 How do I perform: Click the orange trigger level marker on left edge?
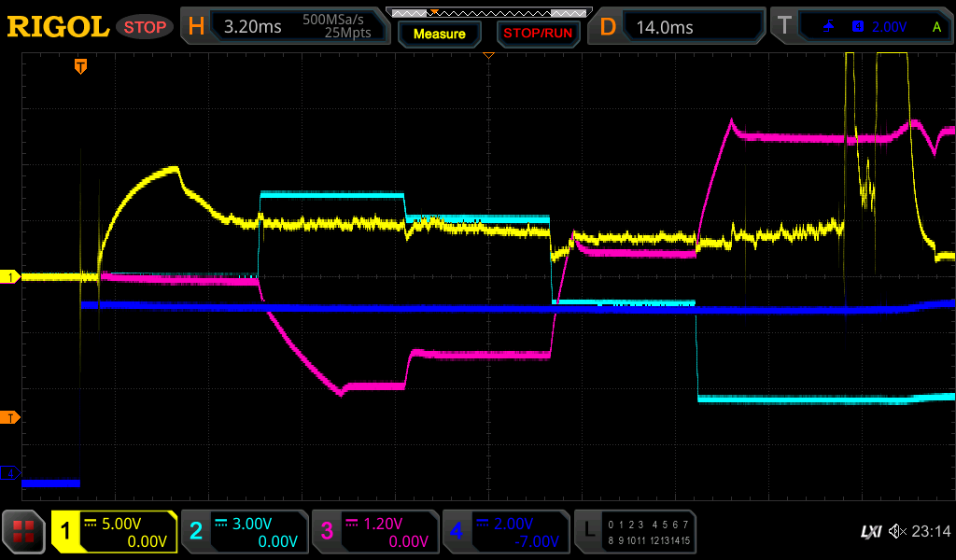tap(11, 416)
